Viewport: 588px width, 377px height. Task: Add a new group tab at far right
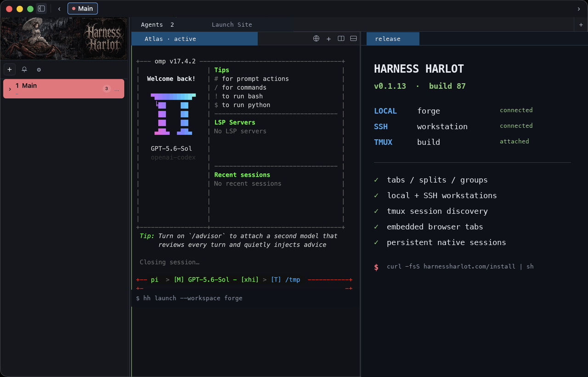[581, 24]
